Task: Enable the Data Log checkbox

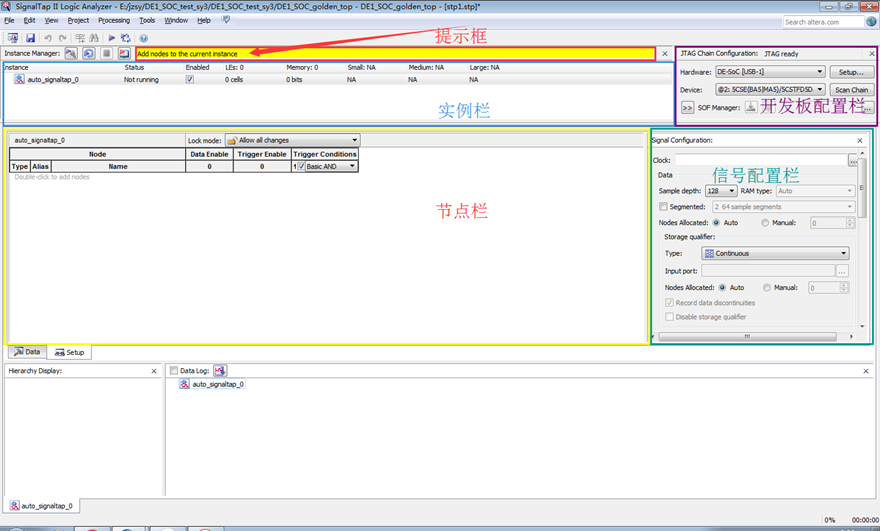Action: 174,370
